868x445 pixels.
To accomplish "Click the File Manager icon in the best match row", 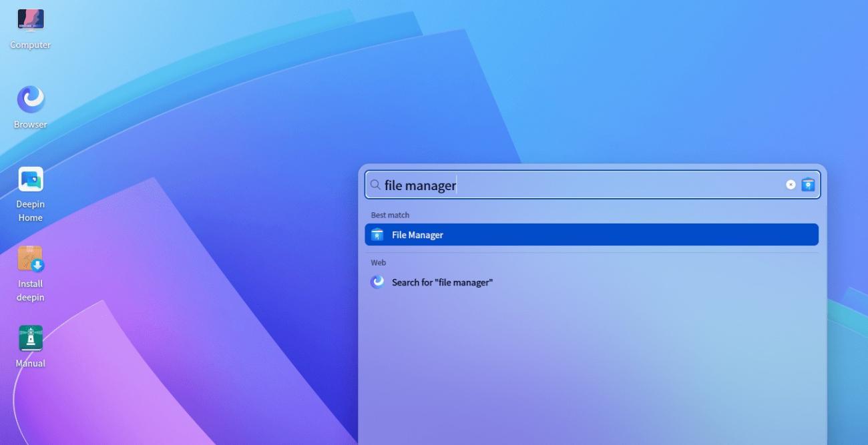I will [377, 235].
